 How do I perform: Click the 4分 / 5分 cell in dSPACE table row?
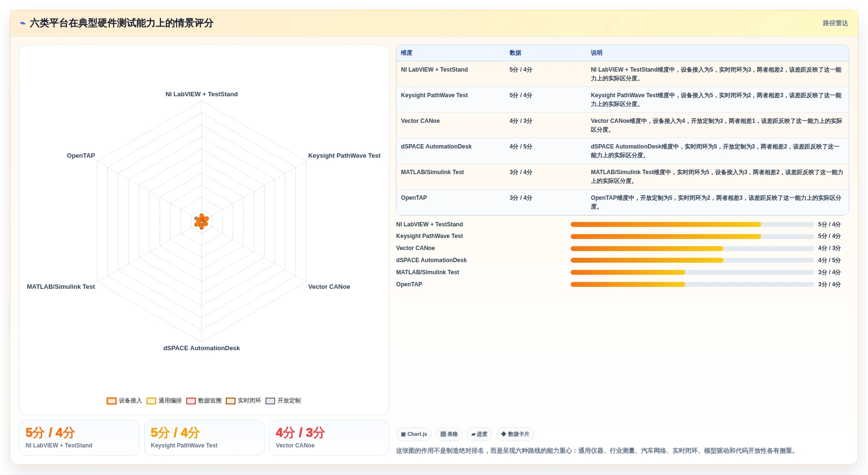(521, 147)
